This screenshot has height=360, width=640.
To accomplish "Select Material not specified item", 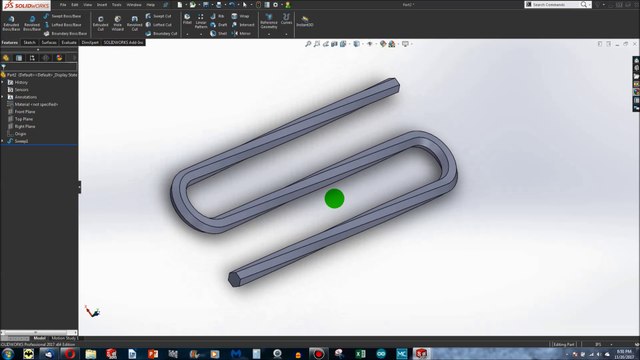I will click(36, 104).
